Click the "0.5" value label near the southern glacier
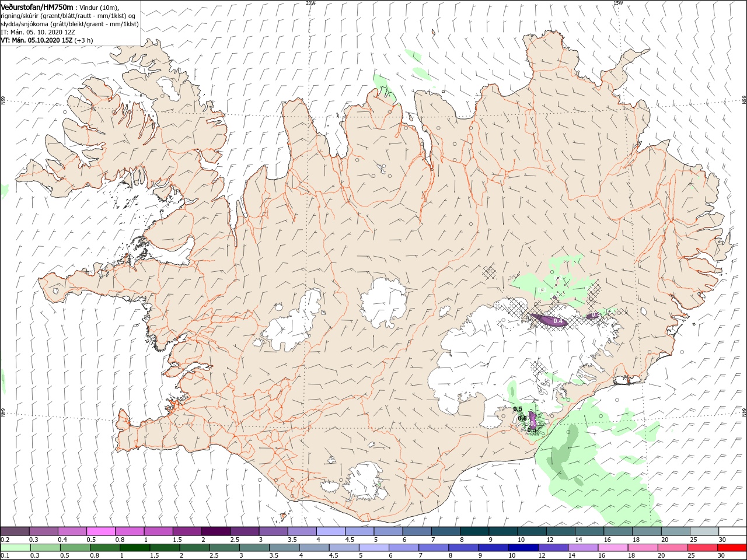Screen dimensions: 747x560 point(517,409)
